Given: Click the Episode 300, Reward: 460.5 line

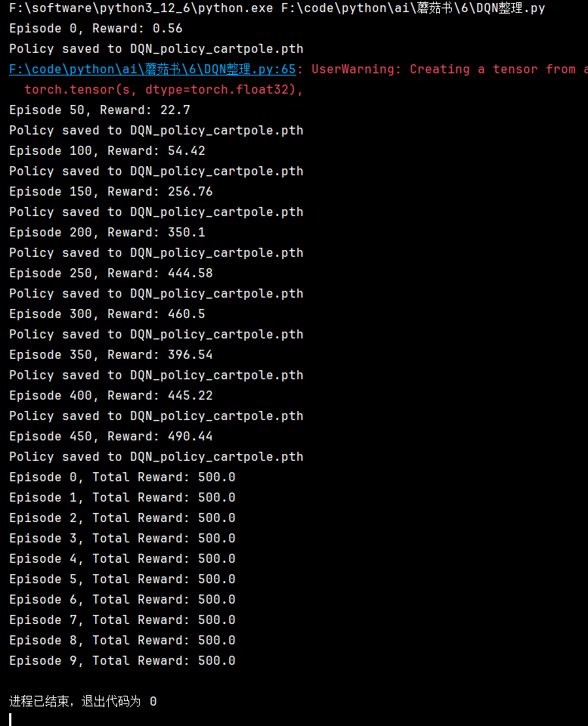Looking at the screenshot, I should 107,314.
